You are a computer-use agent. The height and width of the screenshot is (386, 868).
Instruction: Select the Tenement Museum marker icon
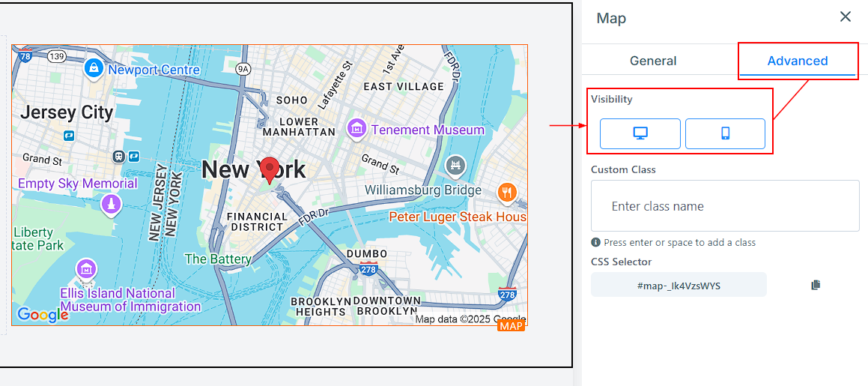(356, 130)
